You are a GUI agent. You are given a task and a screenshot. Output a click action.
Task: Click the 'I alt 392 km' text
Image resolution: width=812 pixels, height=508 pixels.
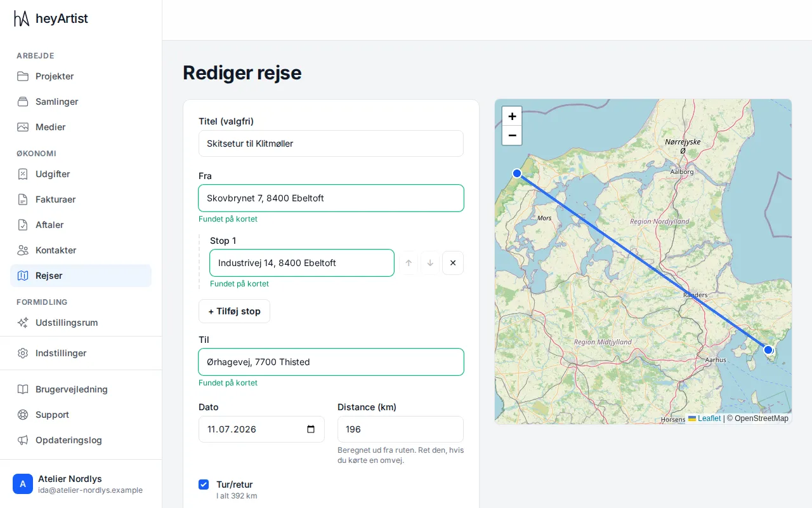tap(237, 496)
